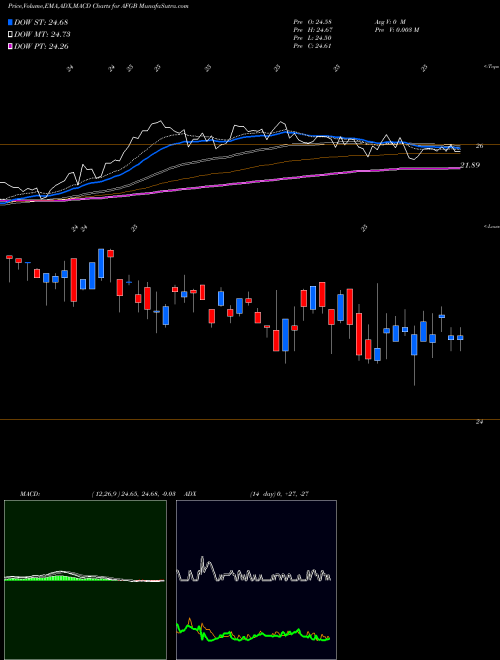Click the 'Pre V: 0.003 M' volume text
The image size is (500, 660).
[396, 29]
